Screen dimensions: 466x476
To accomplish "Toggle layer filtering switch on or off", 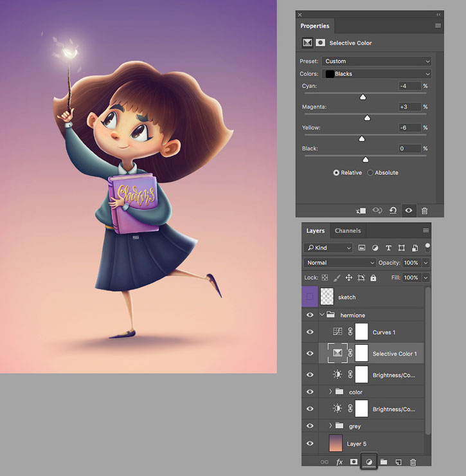I will [427, 247].
